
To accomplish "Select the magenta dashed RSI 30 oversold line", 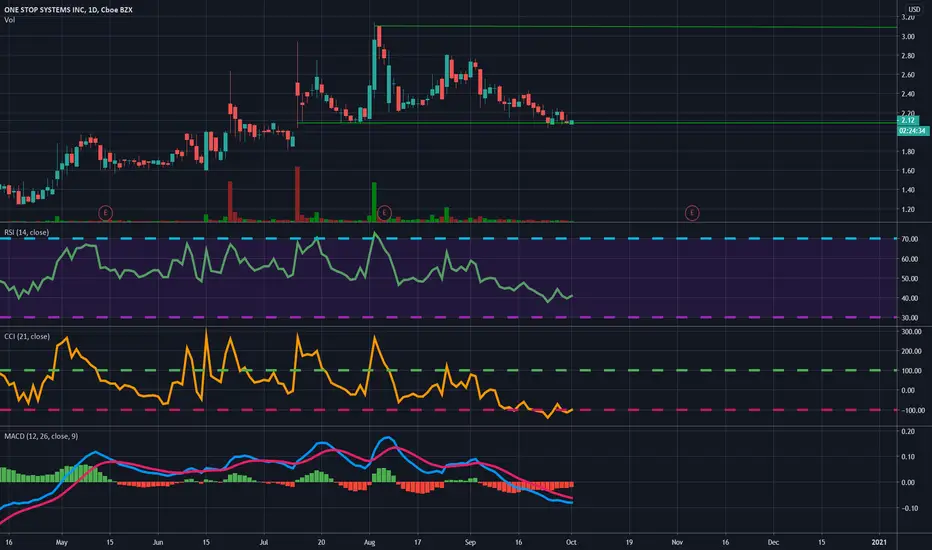I will click(448, 318).
